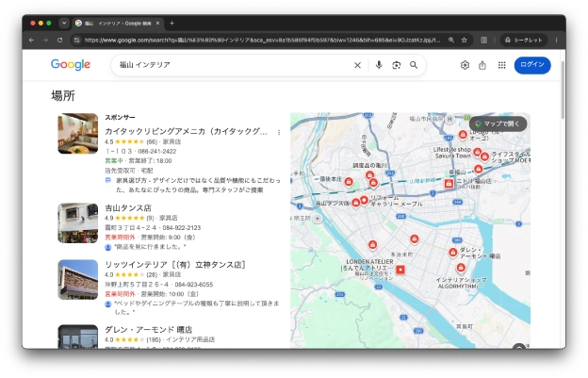Image resolution: width=588 pixels, height=378 pixels.
Task: Open the ダレン・アーモンド 曙店 listing
Action: pos(149,330)
